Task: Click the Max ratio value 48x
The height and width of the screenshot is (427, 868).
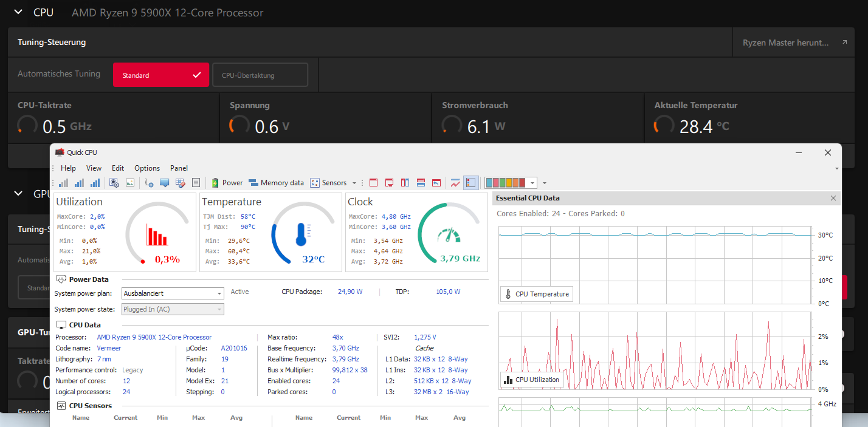Action: (338, 337)
